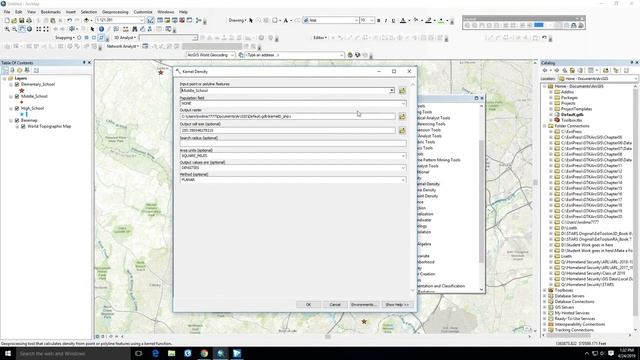Expand the Toolboxes node in Catalog
This screenshot has height=360, width=640.
tap(545, 290)
